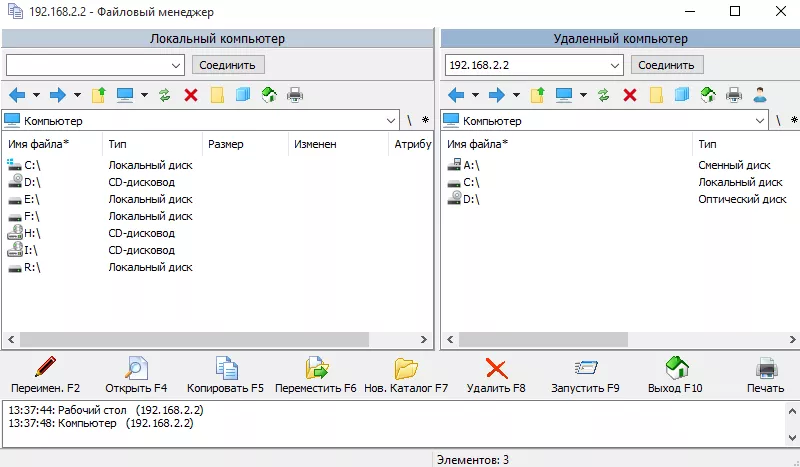Select local drive R:\
The height and width of the screenshot is (467, 800).
[x=24, y=267]
